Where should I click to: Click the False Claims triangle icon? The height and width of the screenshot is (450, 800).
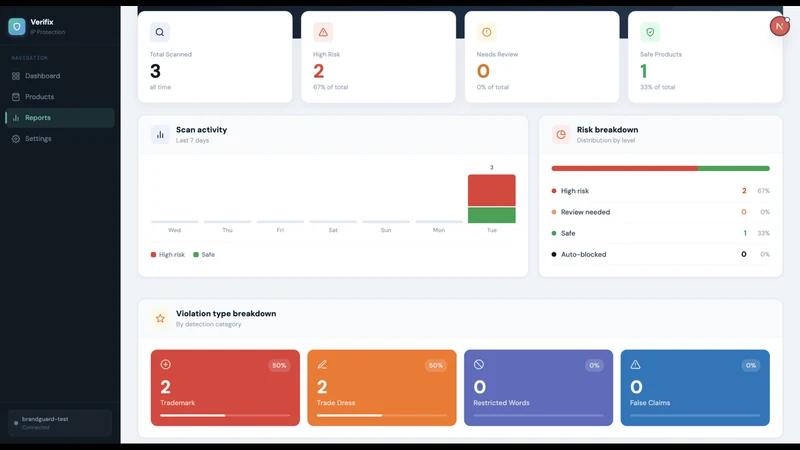pos(635,364)
